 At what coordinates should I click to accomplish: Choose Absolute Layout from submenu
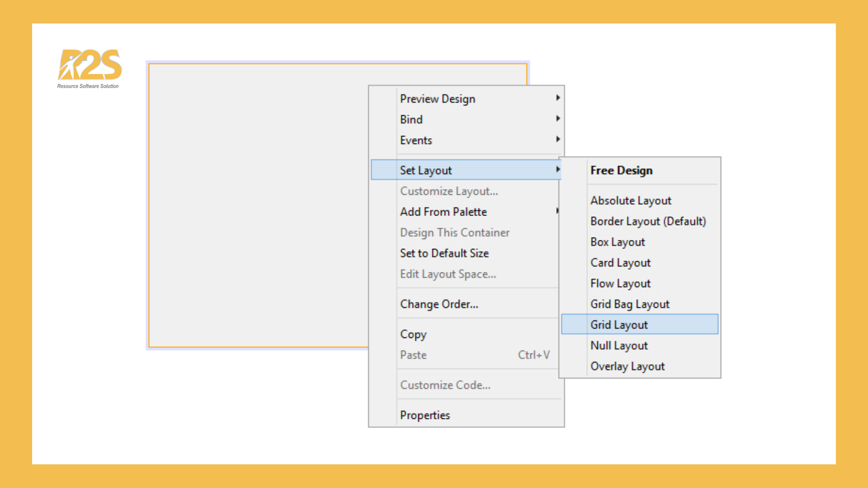pyautogui.click(x=631, y=201)
